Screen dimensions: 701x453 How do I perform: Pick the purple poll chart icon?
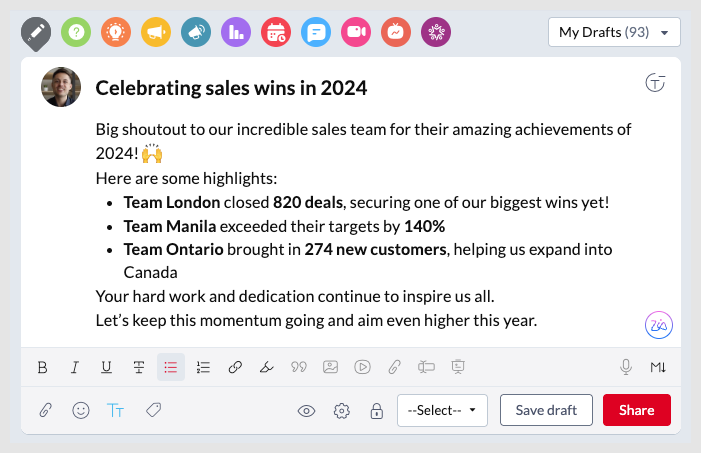236,32
